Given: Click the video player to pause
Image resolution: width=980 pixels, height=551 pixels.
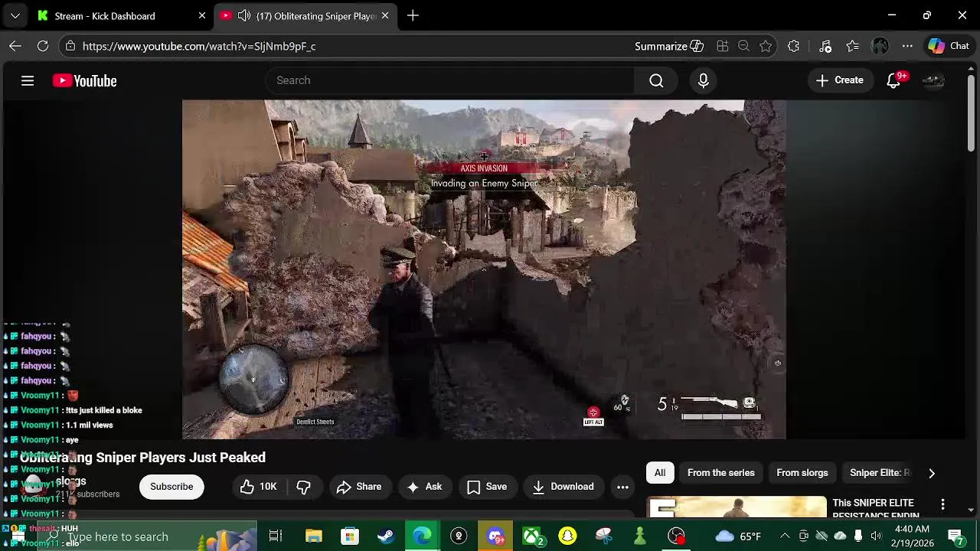Looking at the screenshot, I should pyautogui.click(x=484, y=269).
